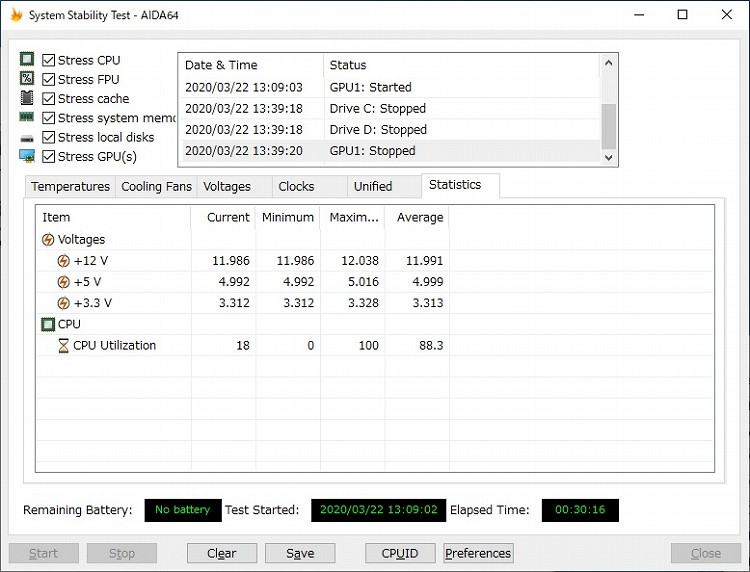Viewport: 750px width, 572px height.
Task: Click the lightning icon next to +12 V
Action: [64, 261]
